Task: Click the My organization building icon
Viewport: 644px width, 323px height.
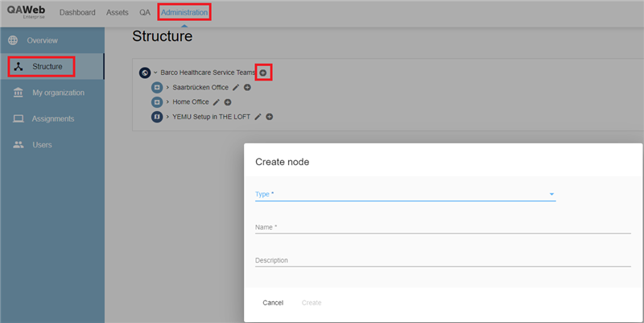Action: [x=18, y=93]
